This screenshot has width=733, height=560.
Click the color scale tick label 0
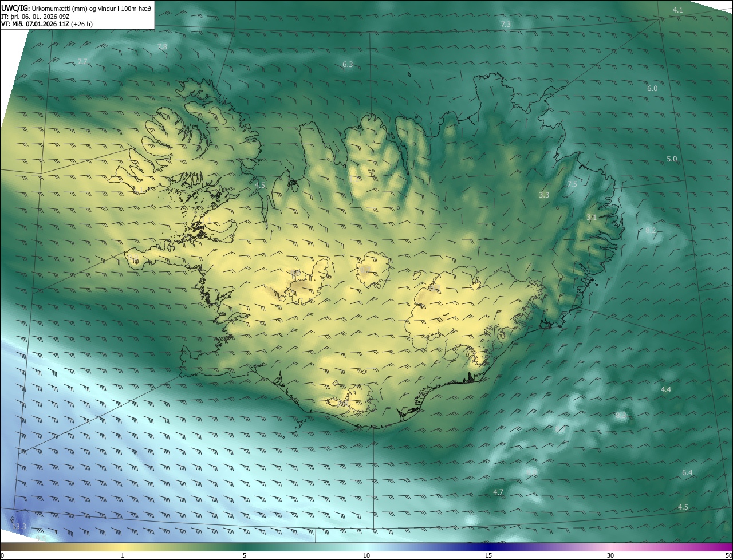click(2, 555)
